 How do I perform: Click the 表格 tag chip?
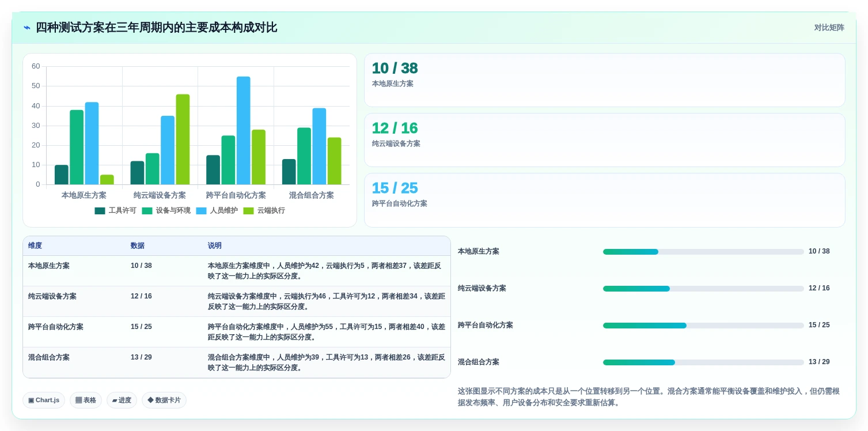(86, 400)
